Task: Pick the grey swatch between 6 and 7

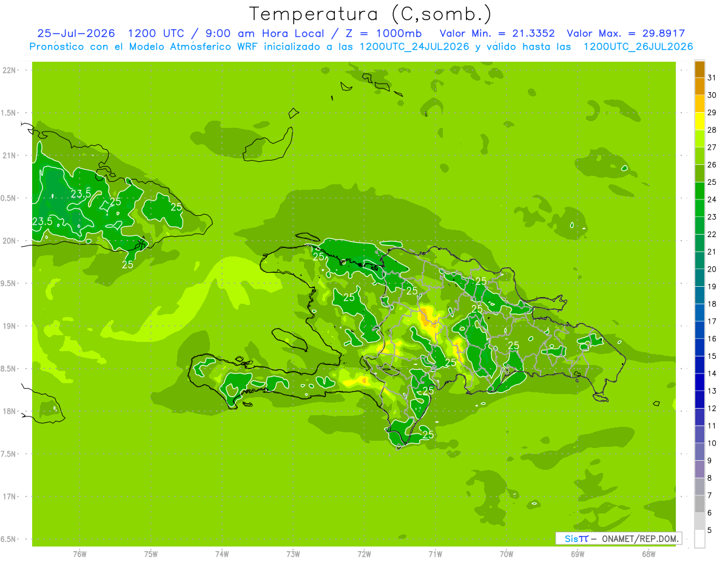Action: pos(699,504)
